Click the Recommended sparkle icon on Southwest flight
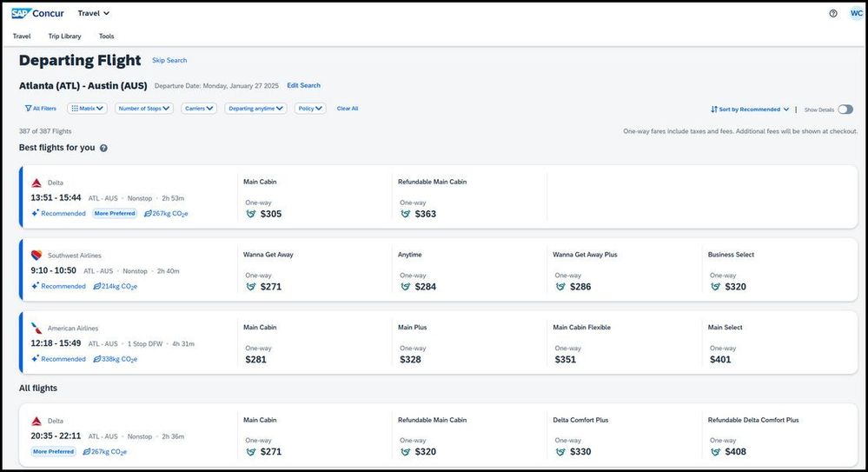Screen dimensions: 868x472 35,286
